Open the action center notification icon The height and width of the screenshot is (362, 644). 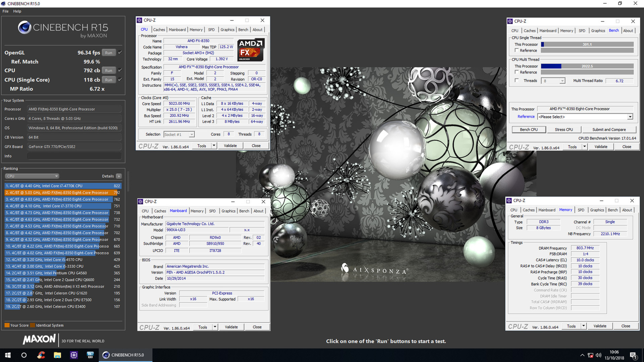tap(633, 355)
